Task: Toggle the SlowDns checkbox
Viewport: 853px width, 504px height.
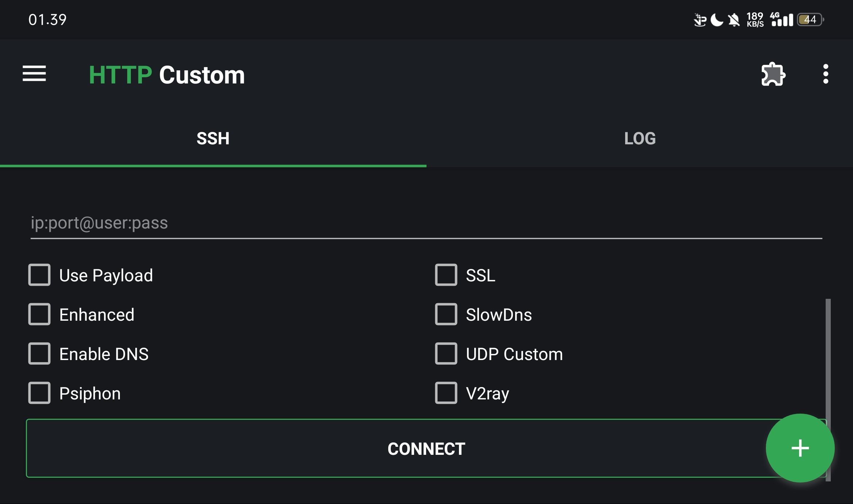Action: pyautogui.click(x=446, y=314)
